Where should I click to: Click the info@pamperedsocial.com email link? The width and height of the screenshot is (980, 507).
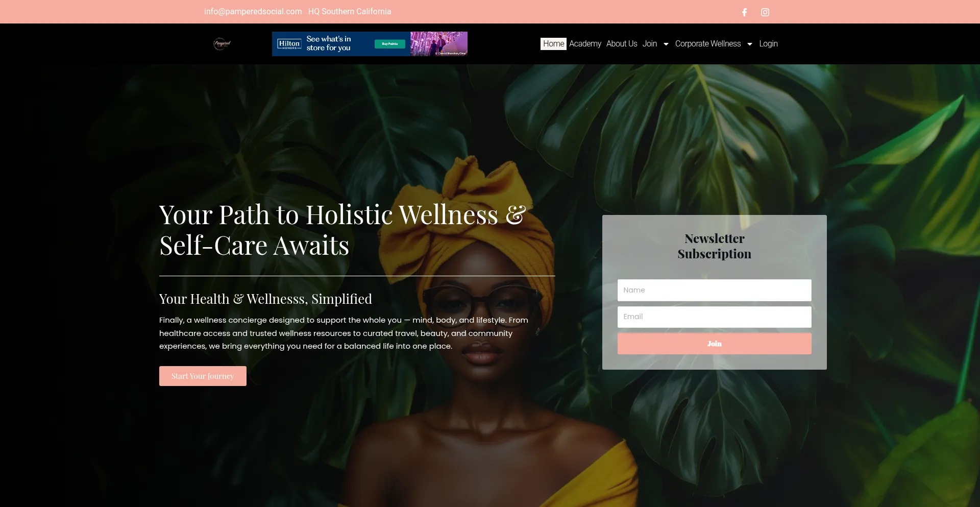pyautogui.click(x=253, y=11)
